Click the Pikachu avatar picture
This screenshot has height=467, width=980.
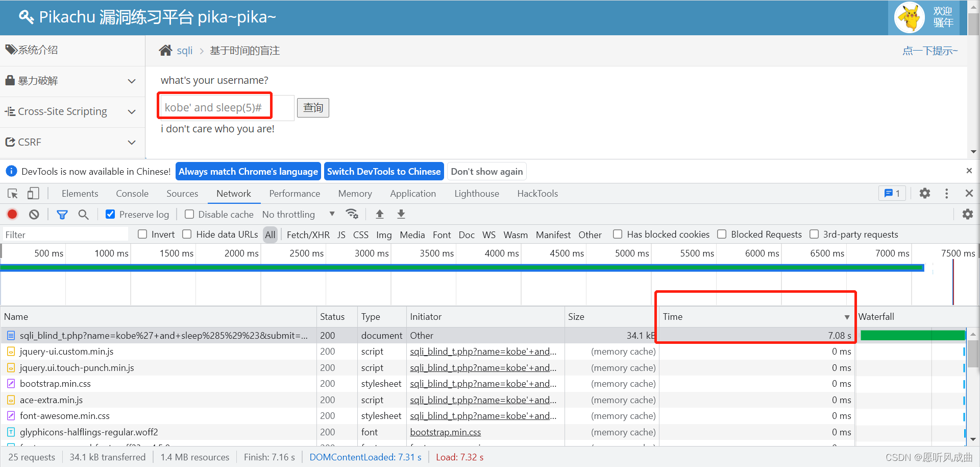pos(910,17)
